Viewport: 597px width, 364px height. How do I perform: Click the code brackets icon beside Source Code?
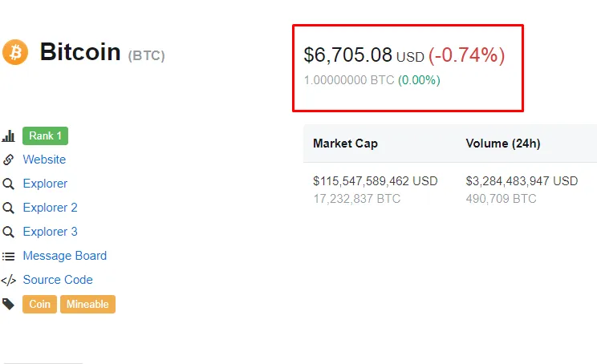[x=8, y=281]
